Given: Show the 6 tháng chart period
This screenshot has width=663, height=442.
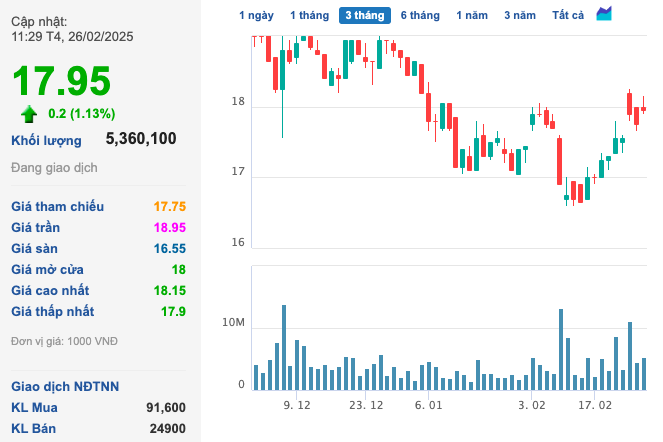Looking at the screenshot, I should [419, 15].
